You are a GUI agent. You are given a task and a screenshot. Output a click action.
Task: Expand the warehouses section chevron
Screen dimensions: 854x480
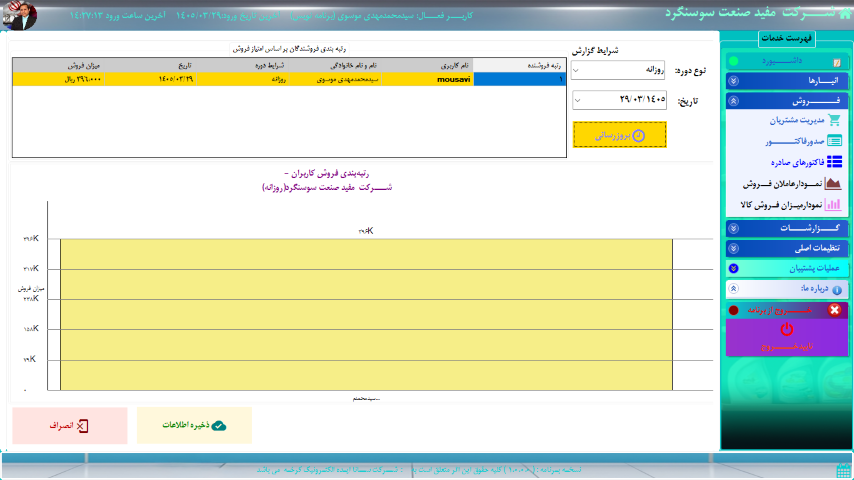734,81
